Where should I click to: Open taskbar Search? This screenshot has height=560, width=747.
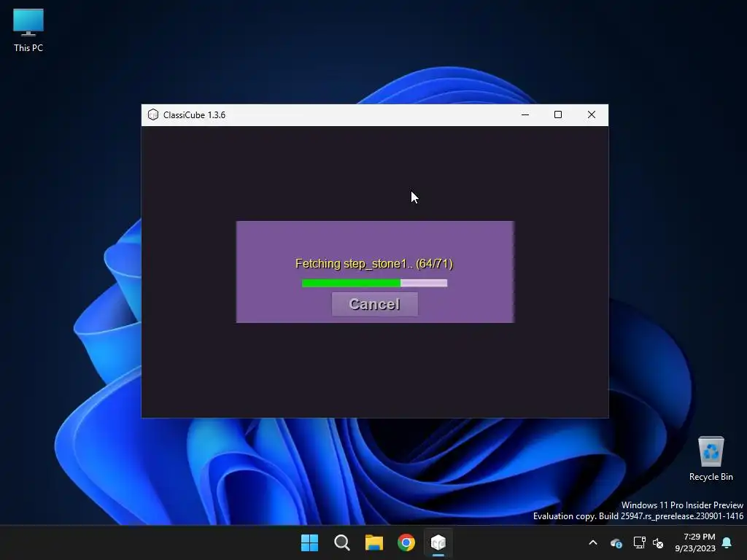click(x=342, y=542)
